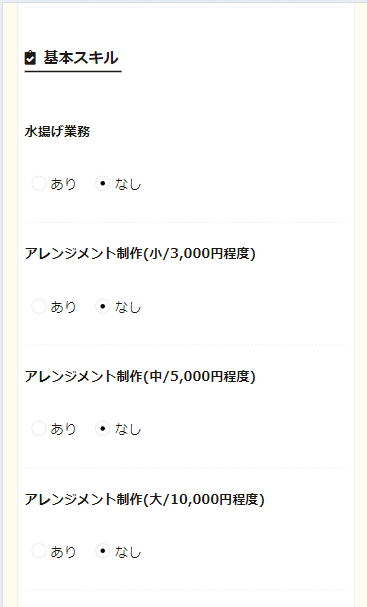Click なし label text under 大/10,000円程度 arrangement
The height and width of the screenshot is (607, 367).
[x=128, y=552]
